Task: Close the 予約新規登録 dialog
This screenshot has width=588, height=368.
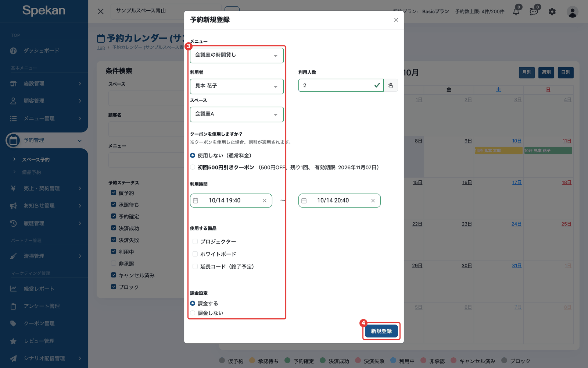Action: point(396,20)
